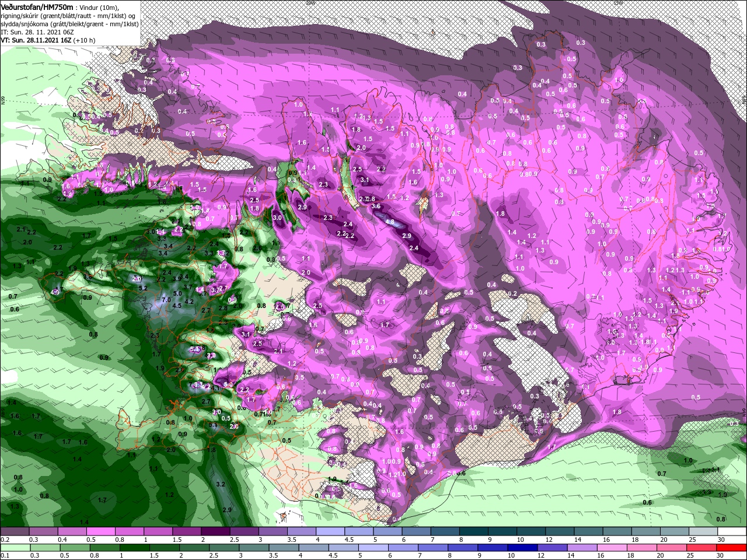Screen dimensions: 747x560
Task: Select the initial time line 'IT: Sun. 28. 11. 2021 06Z'
Action: (x=39, y=32)
